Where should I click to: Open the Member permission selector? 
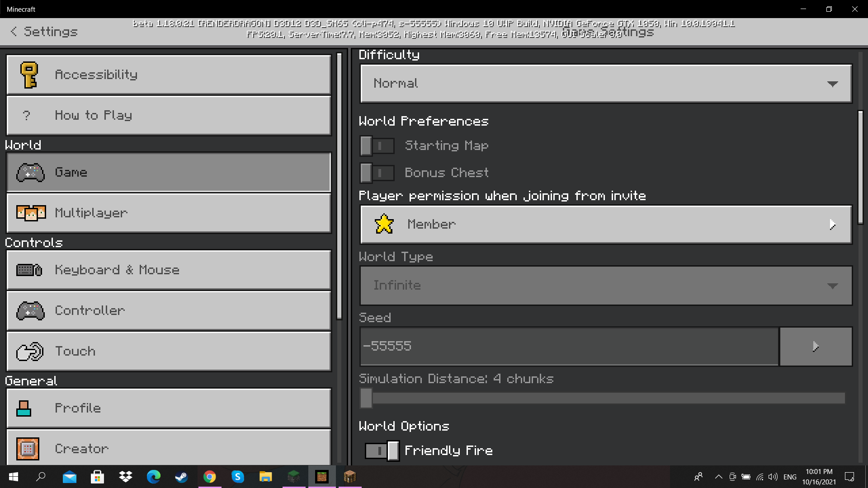tap(606, 225)
